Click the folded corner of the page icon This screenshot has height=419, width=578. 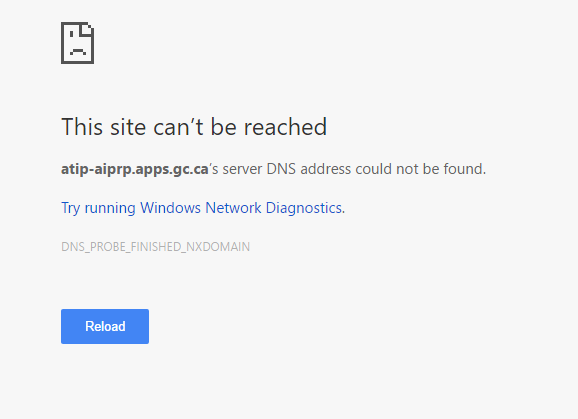pos(87,29)
